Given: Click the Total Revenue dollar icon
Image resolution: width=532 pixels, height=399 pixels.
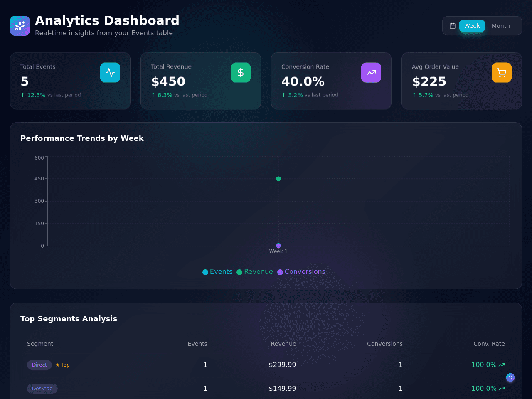Looking at the screenshot, I should point(241,73).
